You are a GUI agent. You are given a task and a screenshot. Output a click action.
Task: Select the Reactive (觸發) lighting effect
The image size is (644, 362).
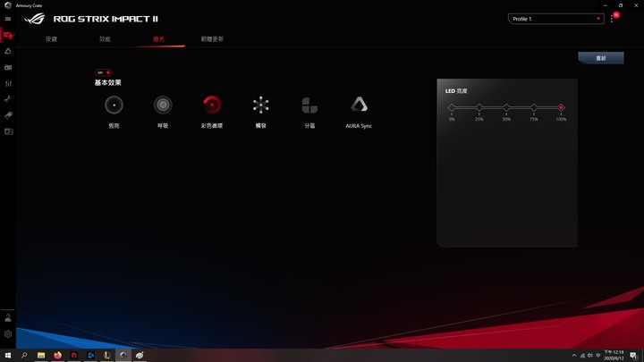tap(261, 105)
